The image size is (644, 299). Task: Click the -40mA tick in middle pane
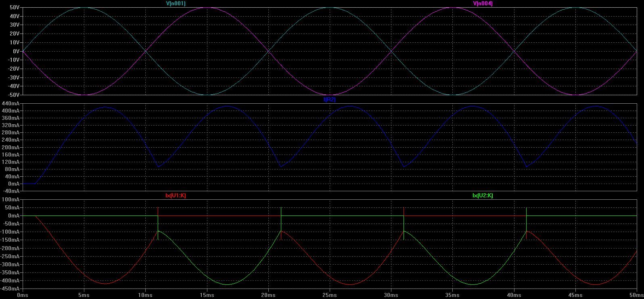[10, 191]
